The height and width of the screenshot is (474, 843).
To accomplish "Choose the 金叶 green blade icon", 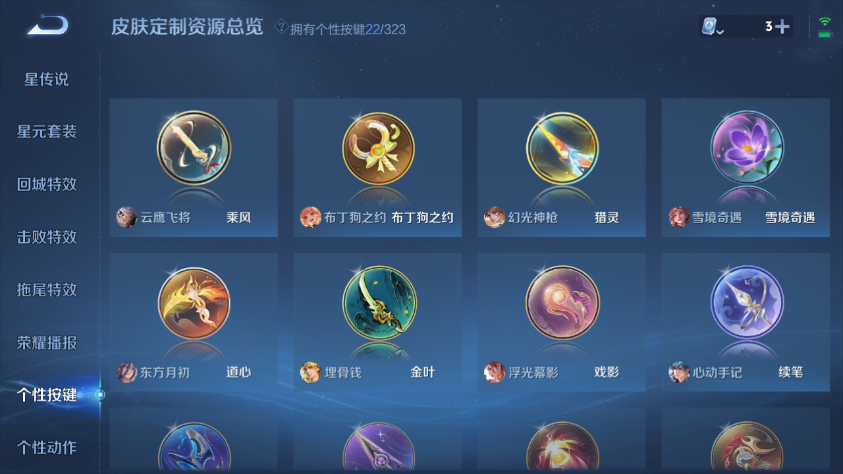I will pyautogui.click(x=378, y=303).
